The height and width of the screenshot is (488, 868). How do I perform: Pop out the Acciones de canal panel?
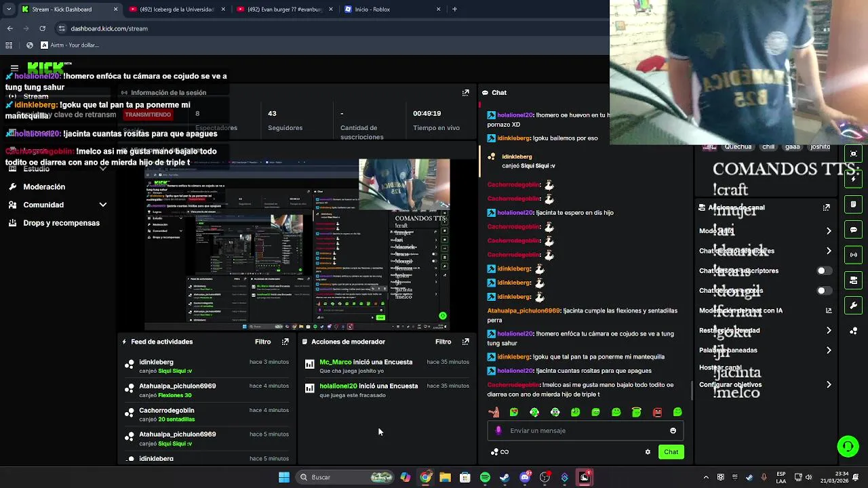click(826, 207)
